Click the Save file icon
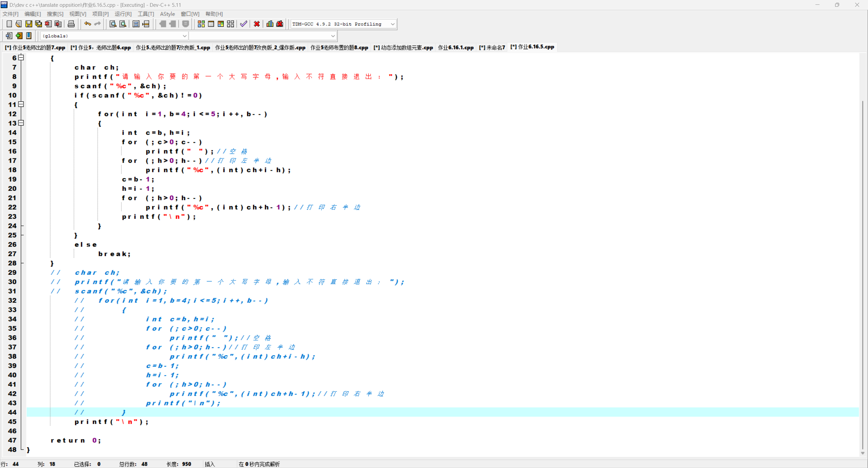Viewport: 868px width, 468px height. 28,24
